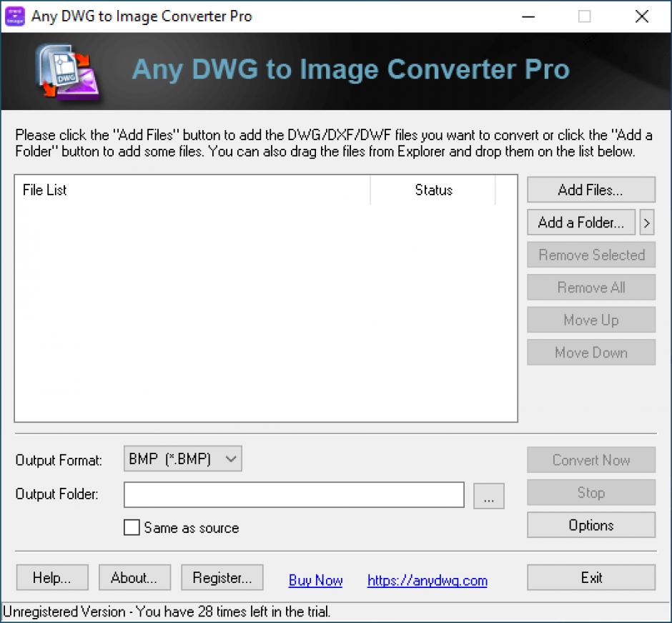
Task: Open the https://anydwg.com link
Action: (428, 580)
